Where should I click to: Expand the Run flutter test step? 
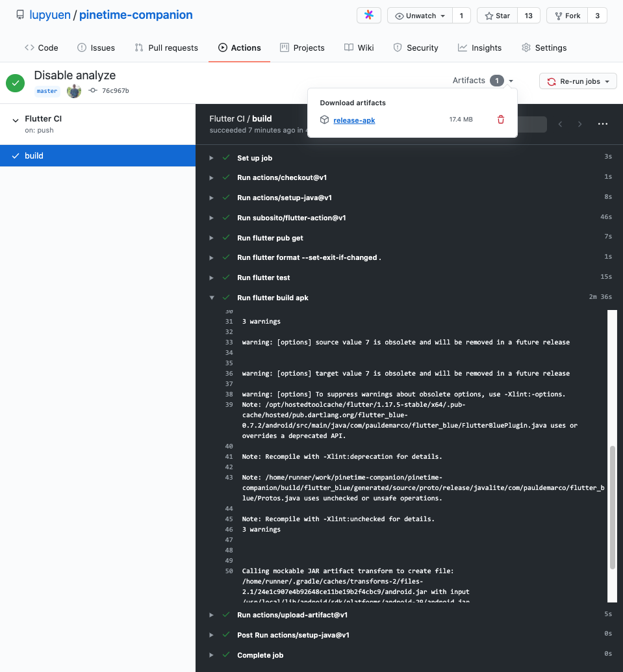211,278
